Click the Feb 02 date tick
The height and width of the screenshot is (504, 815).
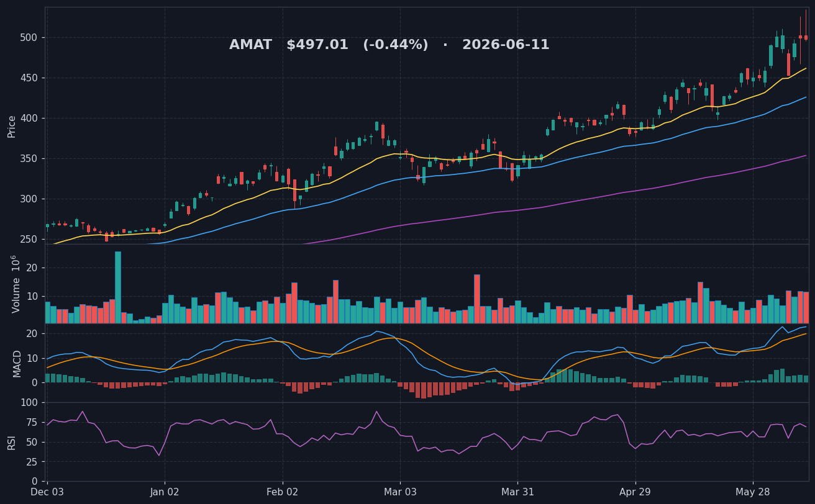click(283, 492)
